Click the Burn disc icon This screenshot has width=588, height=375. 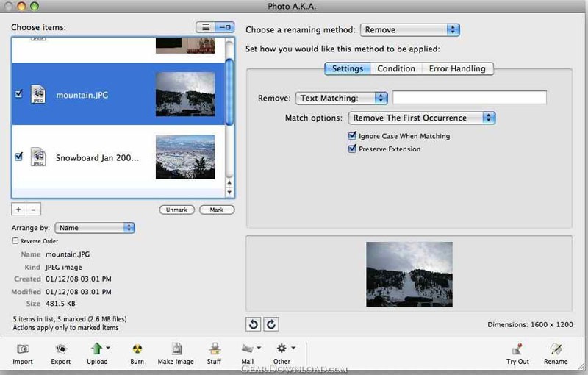tap(137, 349)
